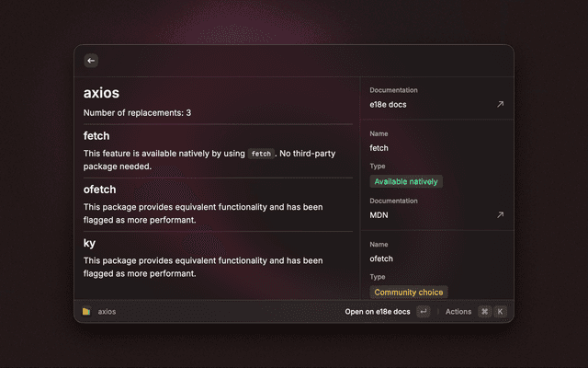Click the Type label above Available natively
This screenshot has height=368, width=588.
coord(378,166)
